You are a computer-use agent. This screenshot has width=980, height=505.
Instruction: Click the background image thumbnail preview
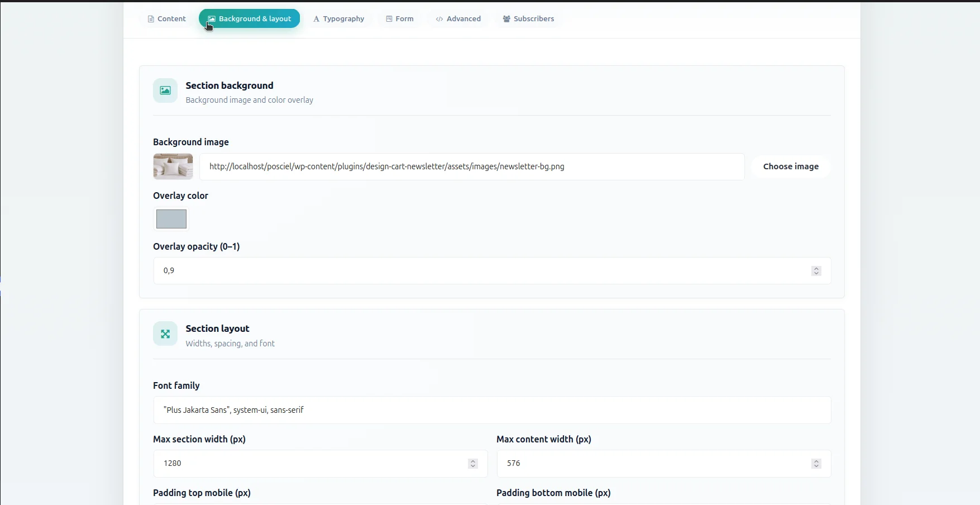coord(173,166)
